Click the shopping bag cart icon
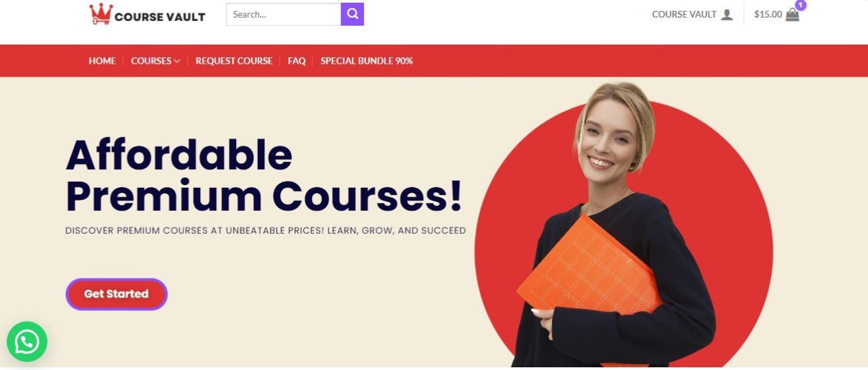 coord(792,15)
